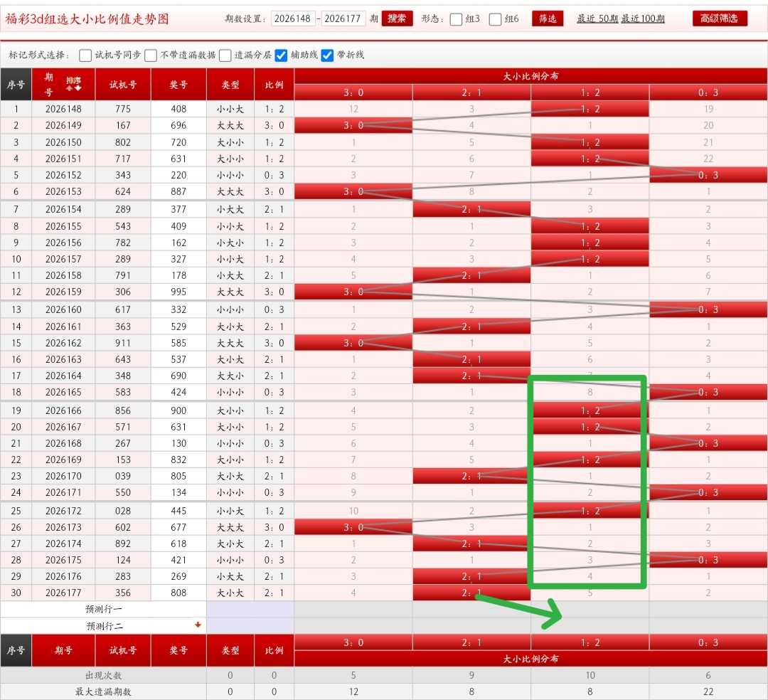Click the end period field 2026177
Viewport: 768px width, 700px height.
(x=343, y=18)
